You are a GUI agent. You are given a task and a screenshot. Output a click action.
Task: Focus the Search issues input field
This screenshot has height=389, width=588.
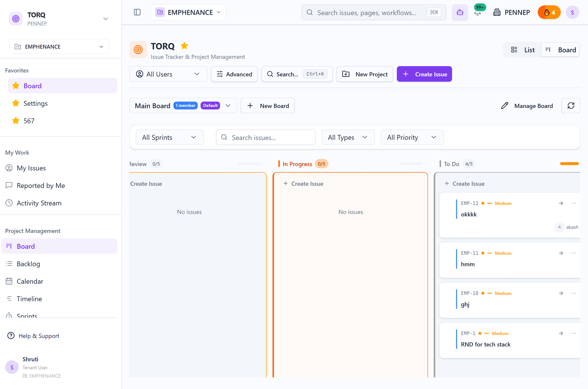pos(266,137)
